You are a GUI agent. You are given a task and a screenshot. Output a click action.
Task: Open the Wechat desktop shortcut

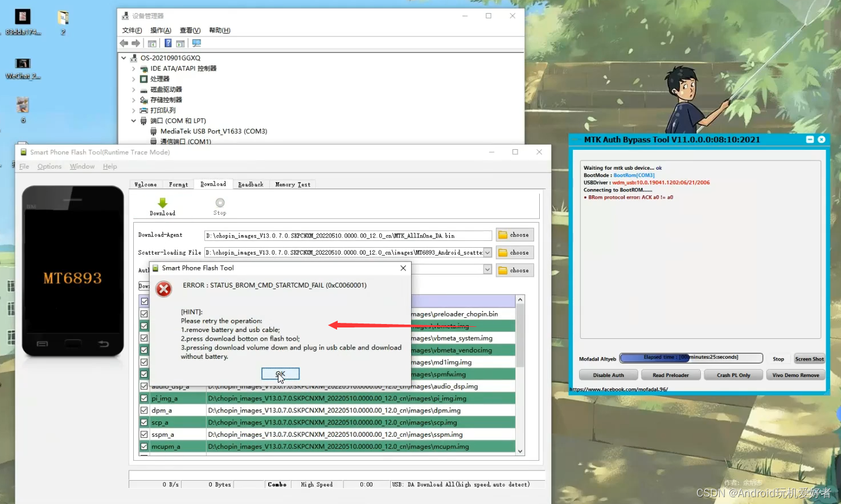tap(23, 68)
